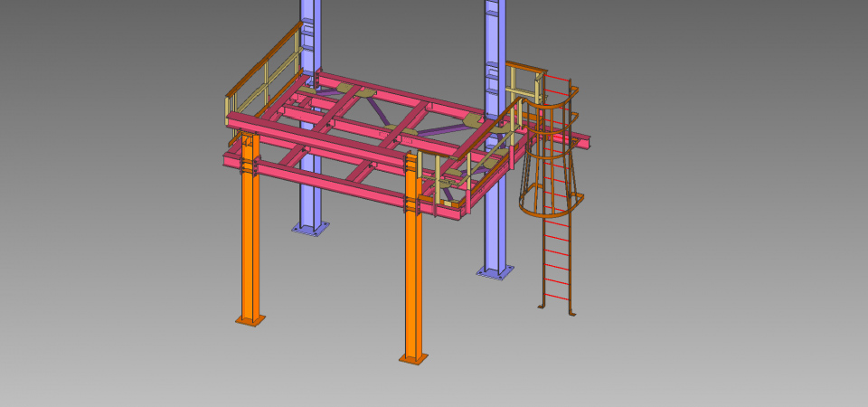
Task: Select the left blue column below the platform
Action: coord(310,197)
